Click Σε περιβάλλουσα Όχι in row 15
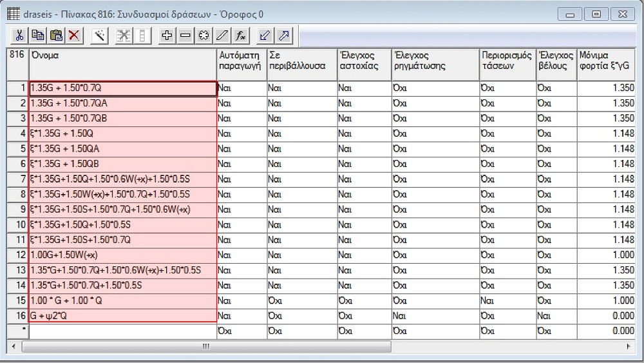The height and width of the screenshot is (363, 644). tap(302, 301)
